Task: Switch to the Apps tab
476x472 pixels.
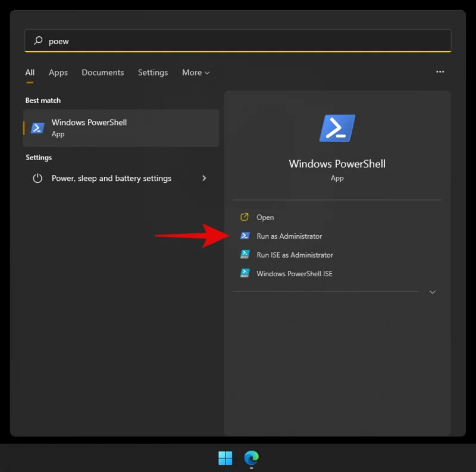Action: coord(58,72)
